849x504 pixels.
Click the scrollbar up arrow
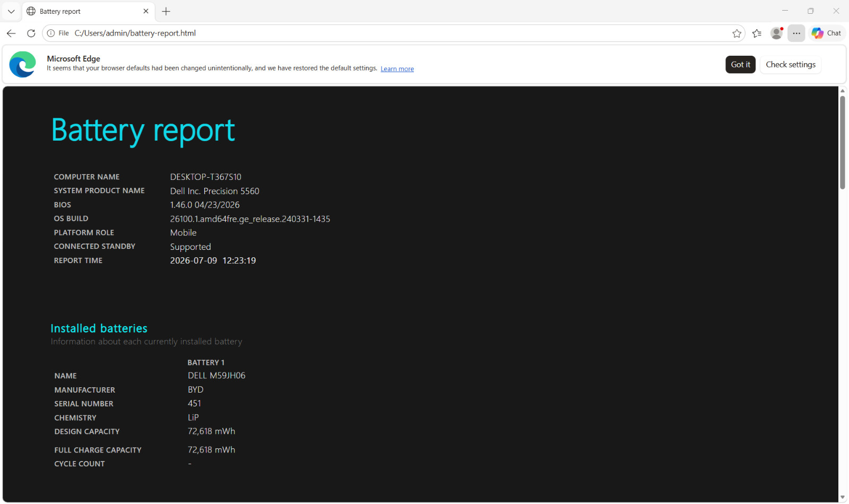pyautogui.click(x=842, y=91)
